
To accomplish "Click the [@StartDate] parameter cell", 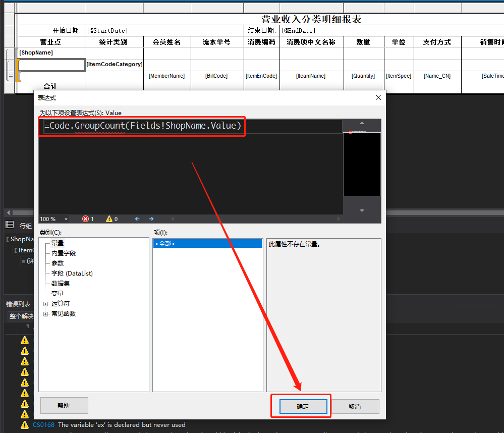I will (164, 31).
